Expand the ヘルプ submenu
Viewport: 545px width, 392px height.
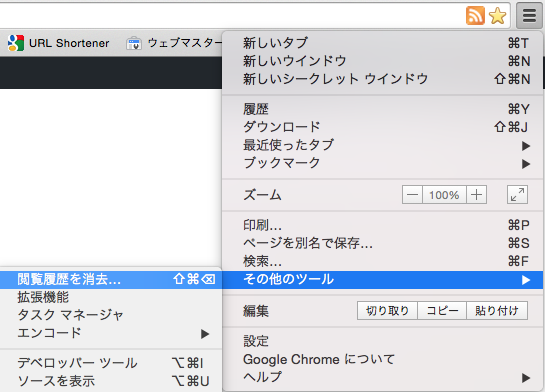382,377
